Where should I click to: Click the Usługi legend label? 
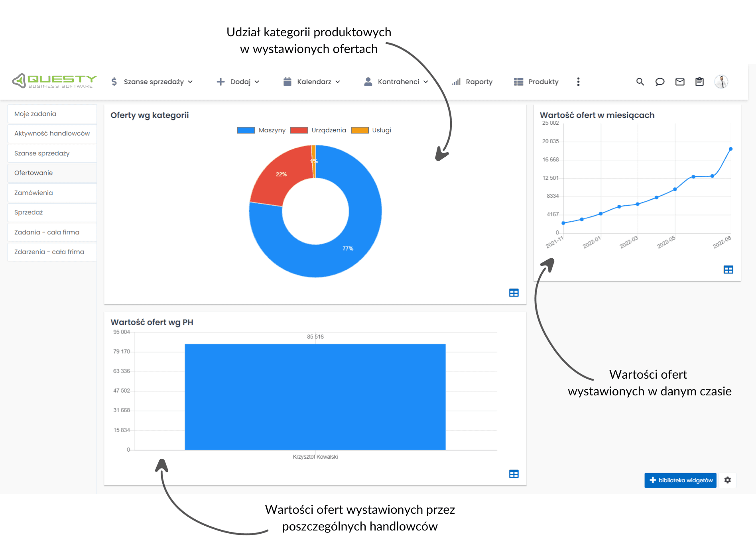(382, 130)
